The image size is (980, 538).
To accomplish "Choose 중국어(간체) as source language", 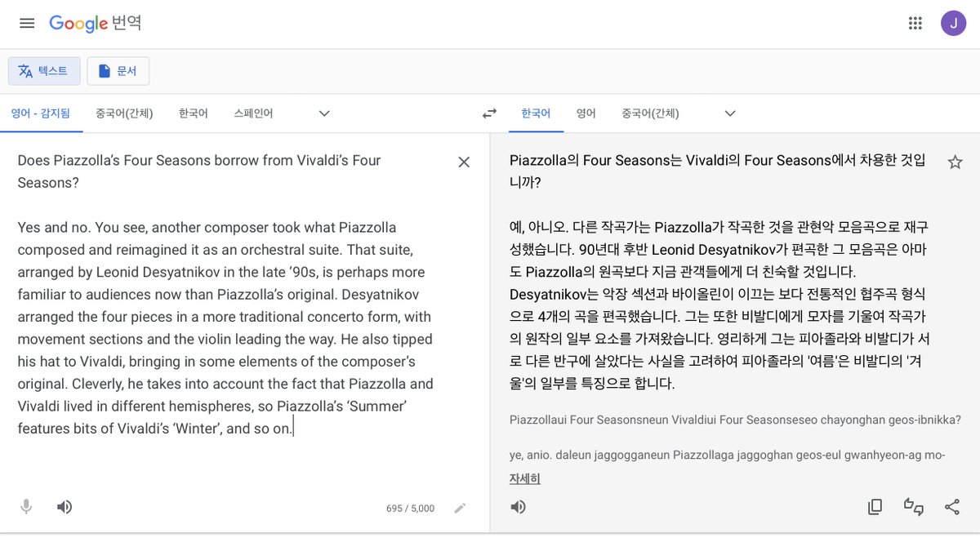I will [x=124, y=113].
